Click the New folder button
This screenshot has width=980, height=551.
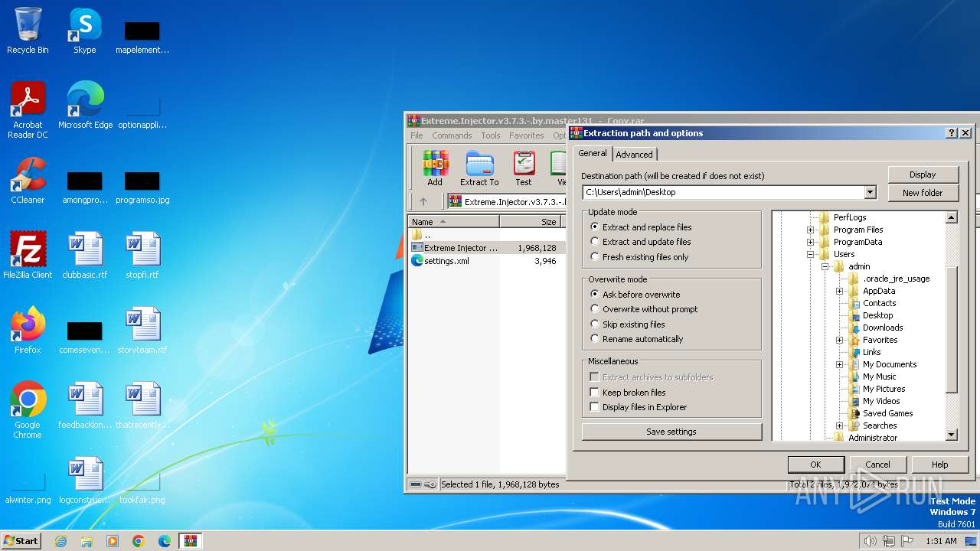[923, 193]
